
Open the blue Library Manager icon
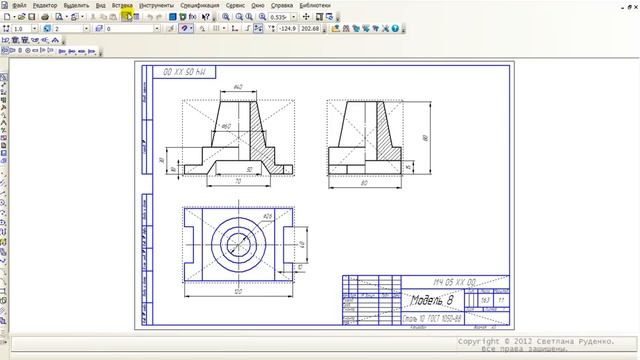[173, 17]
